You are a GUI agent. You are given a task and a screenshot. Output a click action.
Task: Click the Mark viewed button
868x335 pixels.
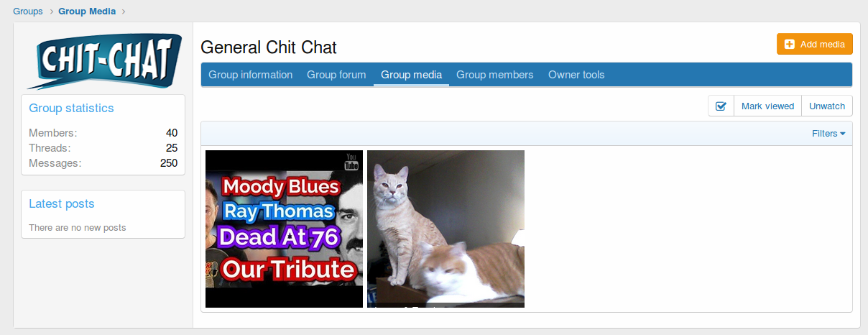tap(767, 106)
